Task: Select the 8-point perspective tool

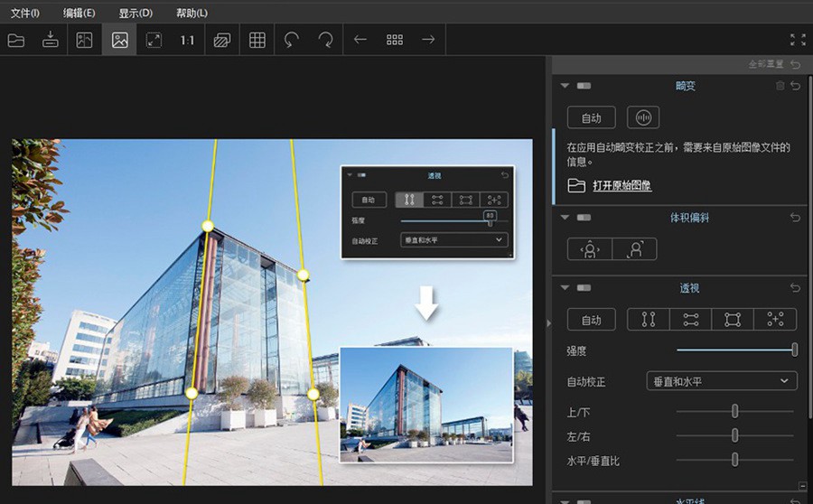Action: coord(775,320)
